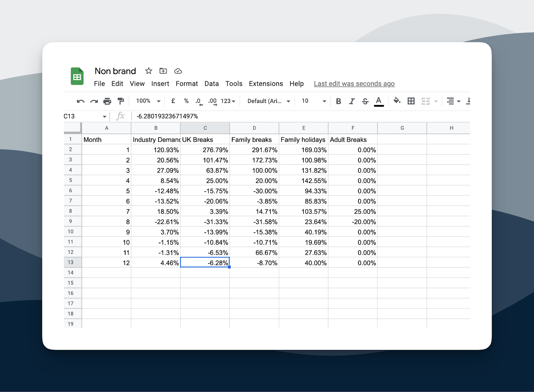Click the Non brand document title
This screenshot has width=534, height=392.
[x=115, y=71]
